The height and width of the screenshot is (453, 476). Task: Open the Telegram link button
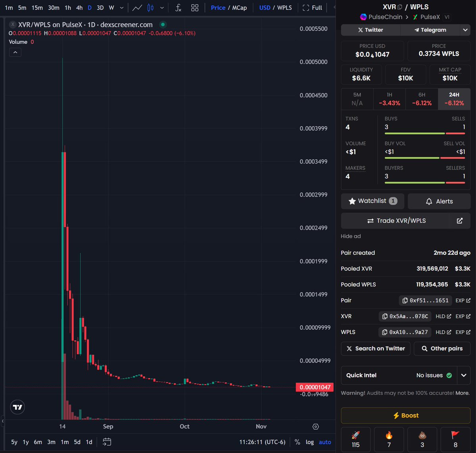[x=430, y=30]
